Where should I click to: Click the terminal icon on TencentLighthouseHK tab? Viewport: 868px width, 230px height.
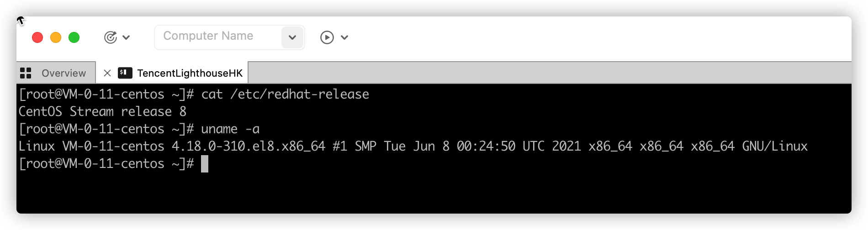(125, 73)
